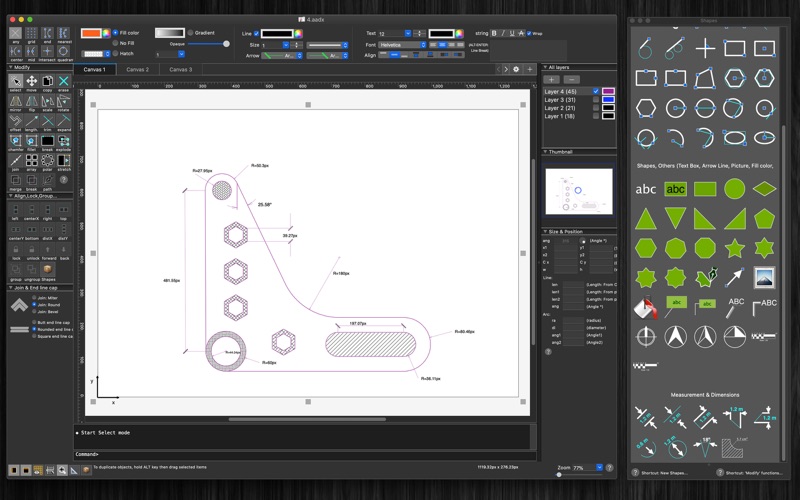Activate the 'stretch' tool

click(63, 160)
